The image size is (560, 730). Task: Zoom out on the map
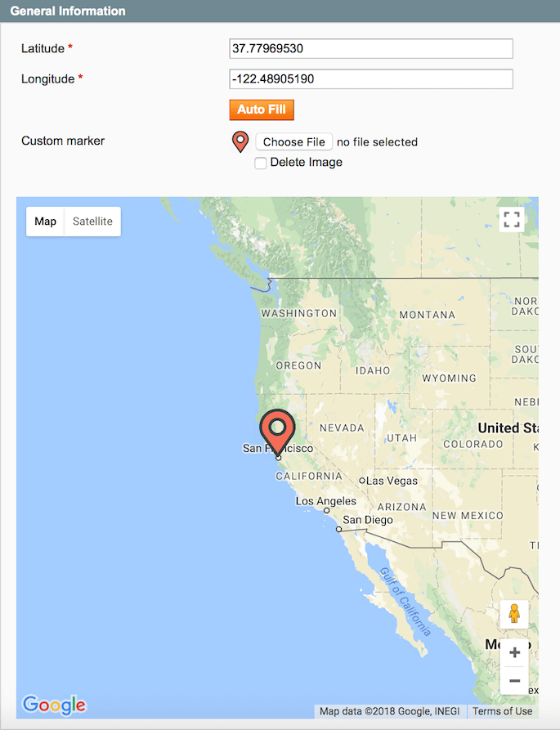pos(514,680)
